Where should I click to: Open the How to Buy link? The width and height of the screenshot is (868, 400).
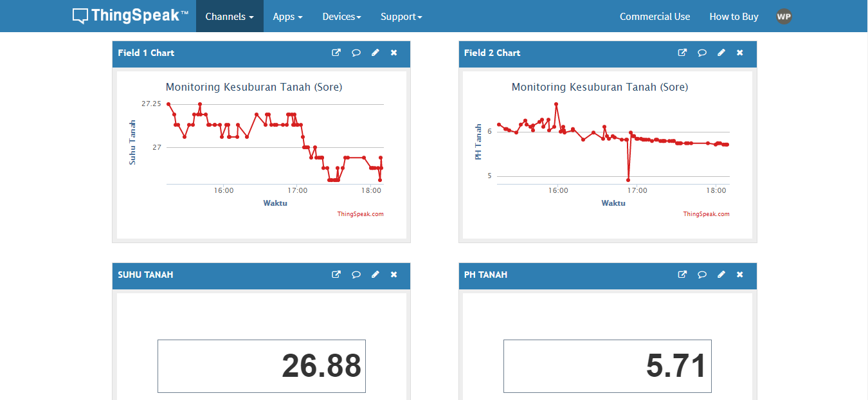point(734,17)
